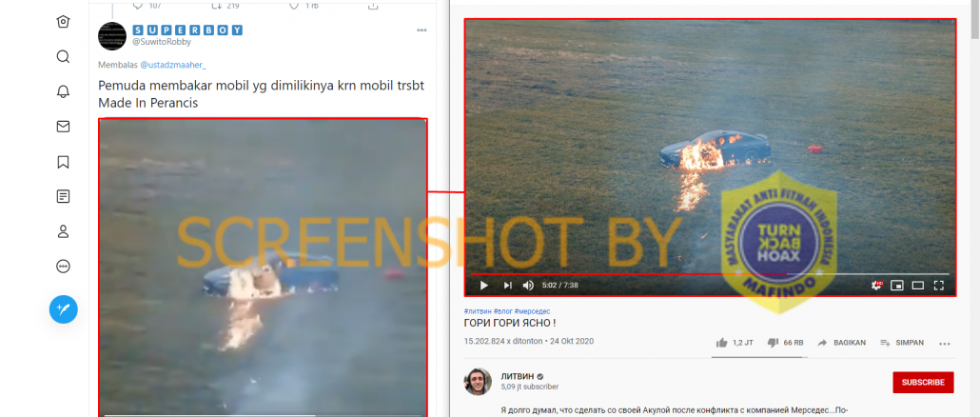
Task: Open Messages envelope icon
Action: click(x=63, y=127)
